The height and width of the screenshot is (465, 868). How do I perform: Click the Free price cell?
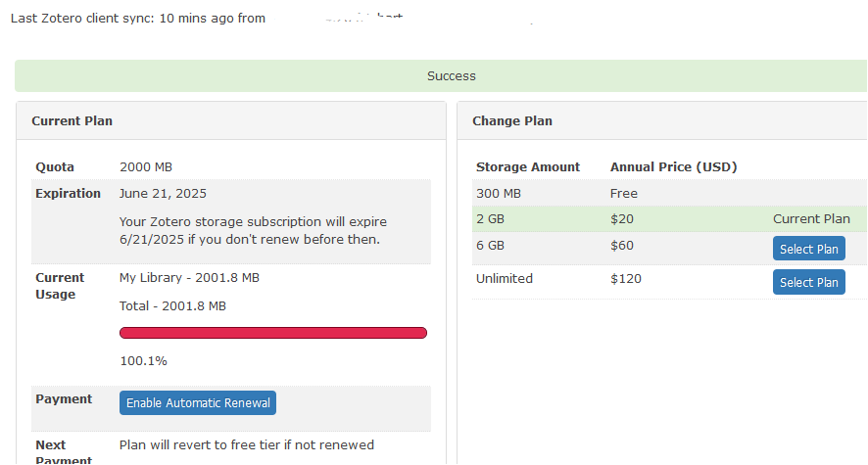(x=624, y=194)
